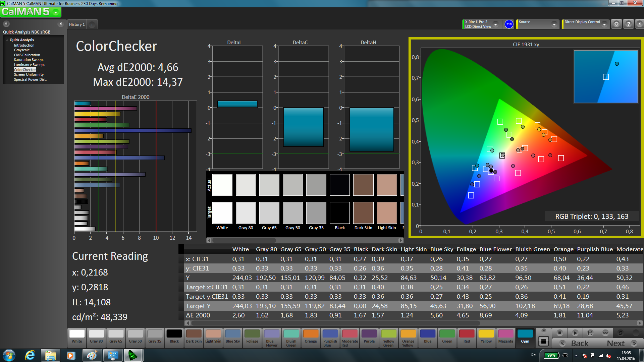Open Internet Explorer from taskbar
This screenshot has width=644, height=362.
30,355
